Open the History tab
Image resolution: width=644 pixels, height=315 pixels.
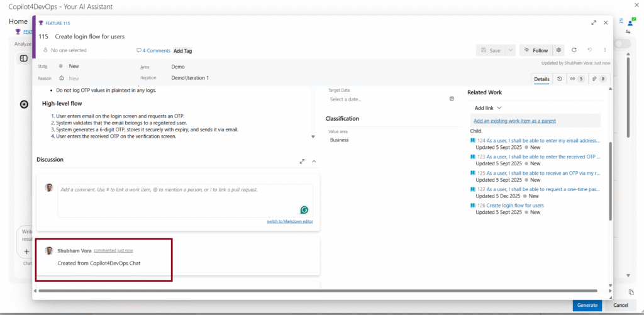click(559, 79)
